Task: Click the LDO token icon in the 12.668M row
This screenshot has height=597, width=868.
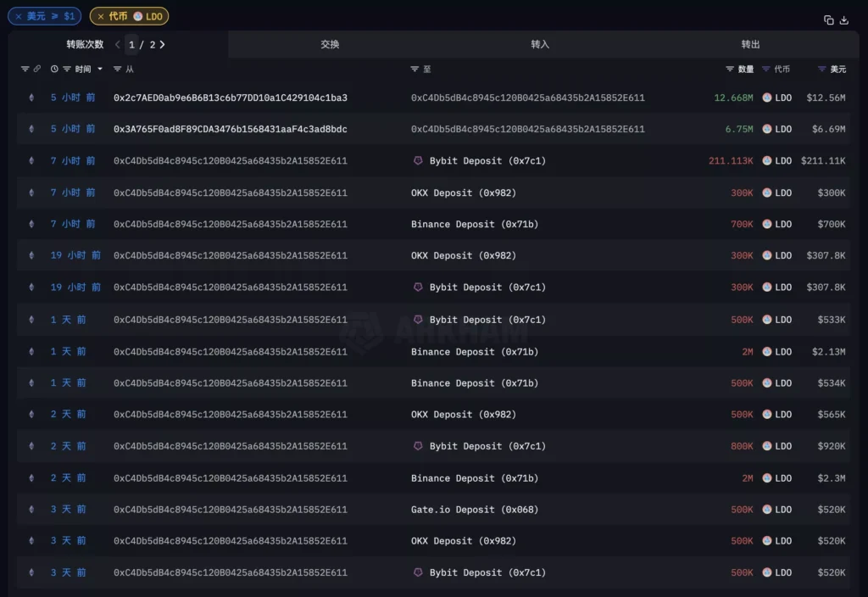Action: (766, 98)
